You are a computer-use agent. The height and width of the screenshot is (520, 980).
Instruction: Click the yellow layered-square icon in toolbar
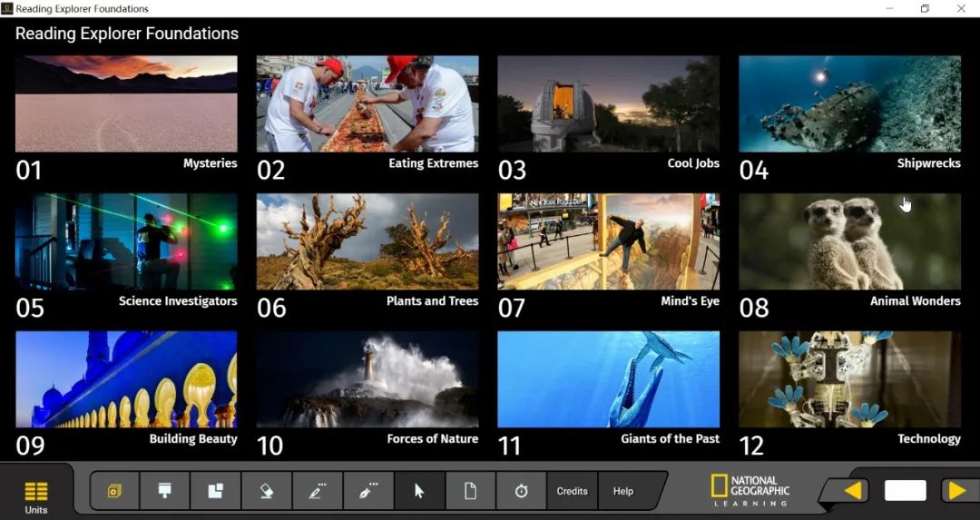coord(113,491)
